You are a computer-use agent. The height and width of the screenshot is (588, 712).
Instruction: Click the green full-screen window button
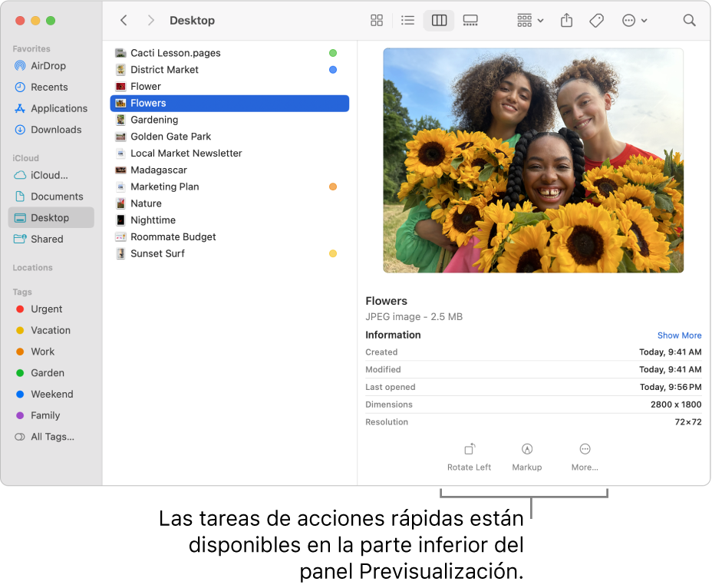click(x=51, y=21)
